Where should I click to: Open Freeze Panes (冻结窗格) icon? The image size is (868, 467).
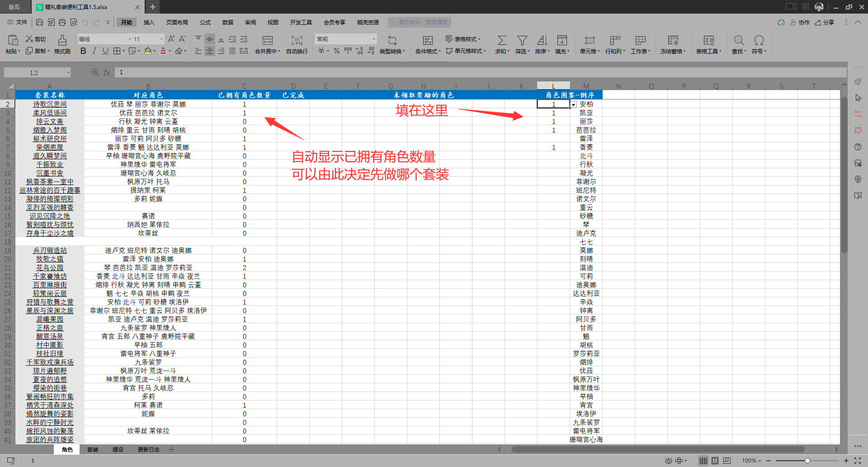tap(673, 40)
